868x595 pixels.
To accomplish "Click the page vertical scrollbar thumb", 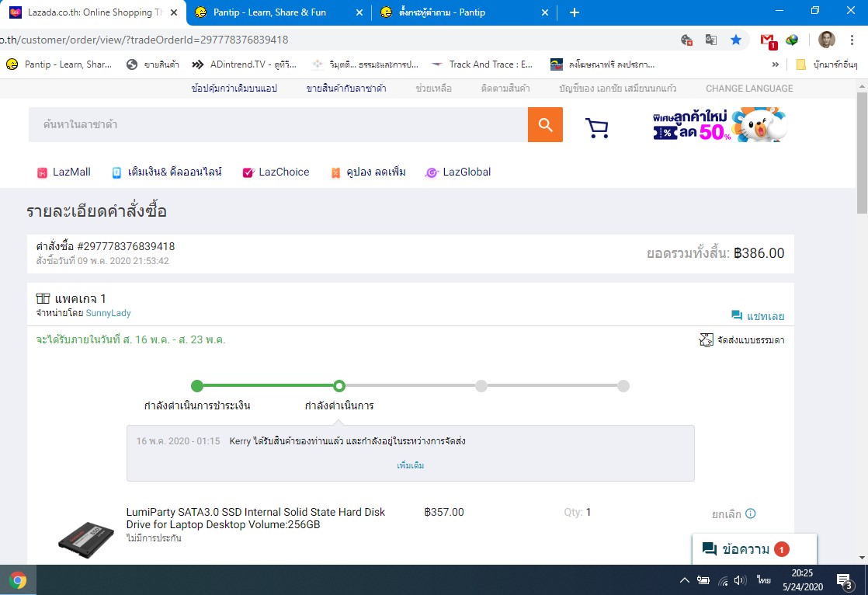I will (862, 152).
